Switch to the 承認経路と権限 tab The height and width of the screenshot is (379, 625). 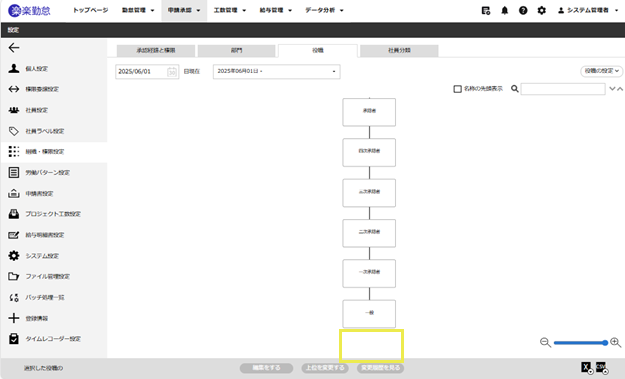[x=156, y=51]
